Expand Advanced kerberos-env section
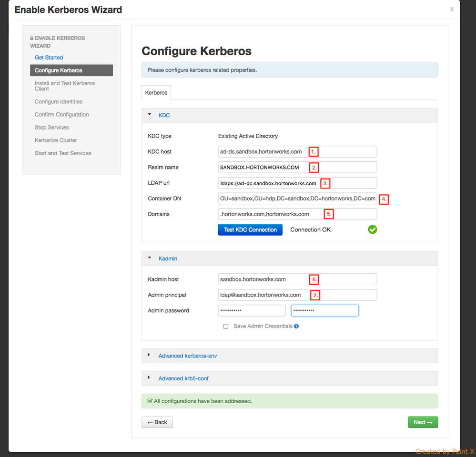The width and height of the screenshot is (476, 457). coord(187,356)
